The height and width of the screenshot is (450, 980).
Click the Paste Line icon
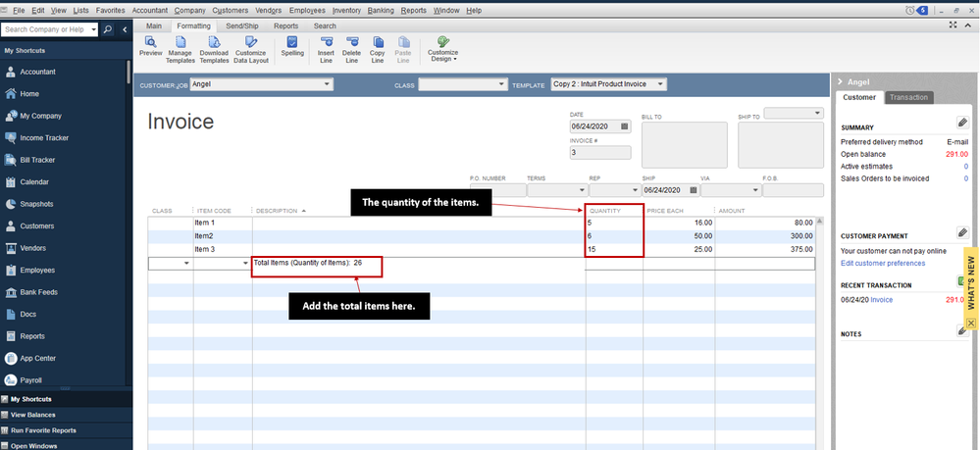point(403,50)
